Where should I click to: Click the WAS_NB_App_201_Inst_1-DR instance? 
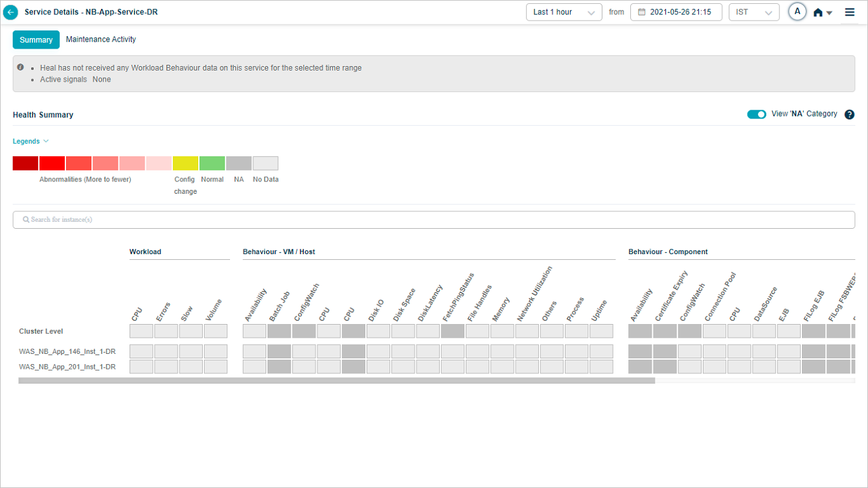coord(67,367)
